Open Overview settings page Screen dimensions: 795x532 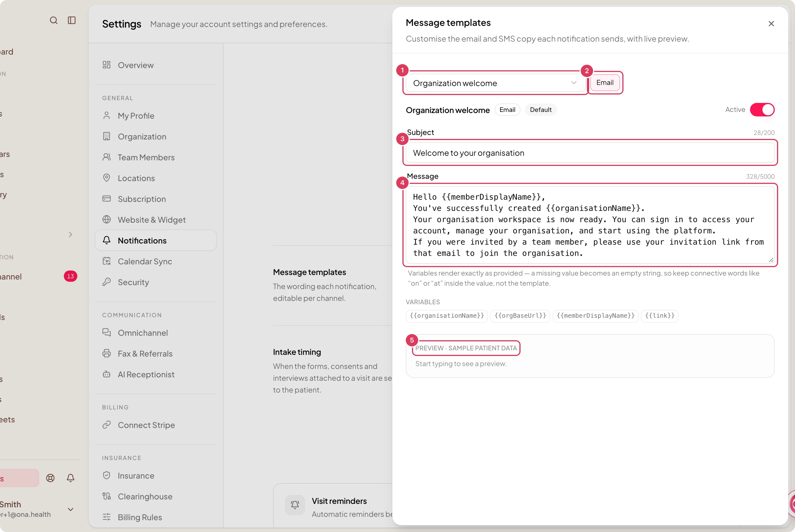click(x=156, y=65)
